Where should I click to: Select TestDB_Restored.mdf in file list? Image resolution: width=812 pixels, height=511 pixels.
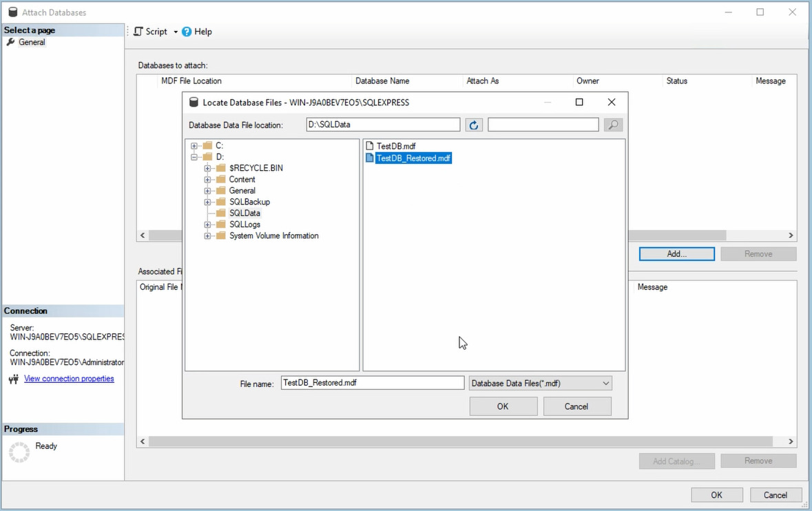point(413,158)
